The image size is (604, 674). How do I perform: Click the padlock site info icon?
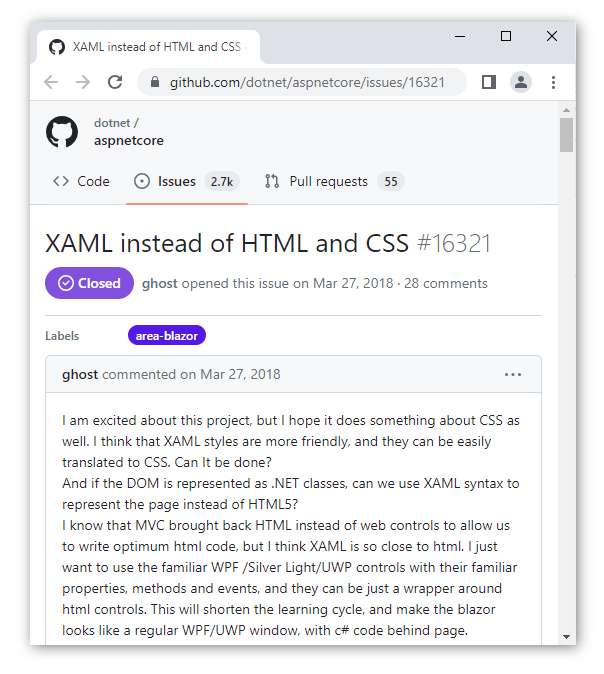[155, 82]
